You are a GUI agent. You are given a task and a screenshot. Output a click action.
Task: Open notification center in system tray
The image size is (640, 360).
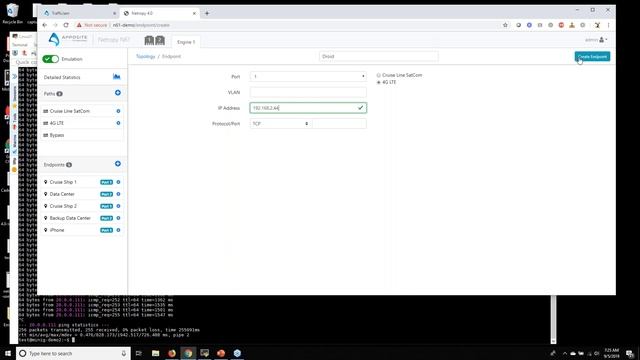click(630, 353)
